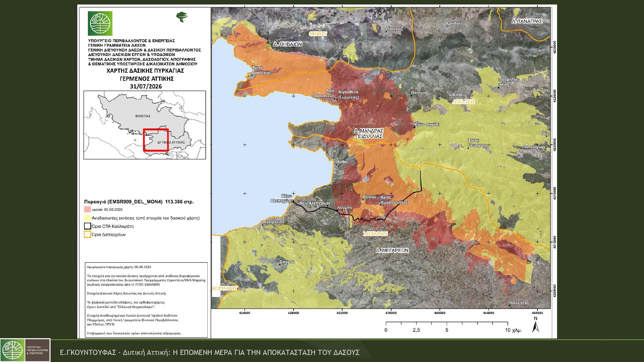
Task: Click the Δ. ΜΕΓΑΡΕΩΝ label
Action: 392,250
